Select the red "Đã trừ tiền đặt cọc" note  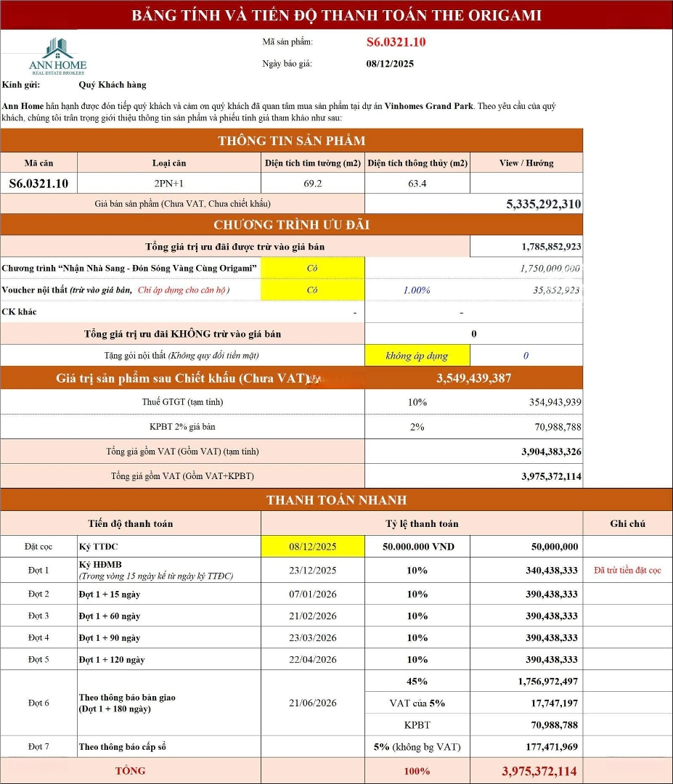coord(627,571)
